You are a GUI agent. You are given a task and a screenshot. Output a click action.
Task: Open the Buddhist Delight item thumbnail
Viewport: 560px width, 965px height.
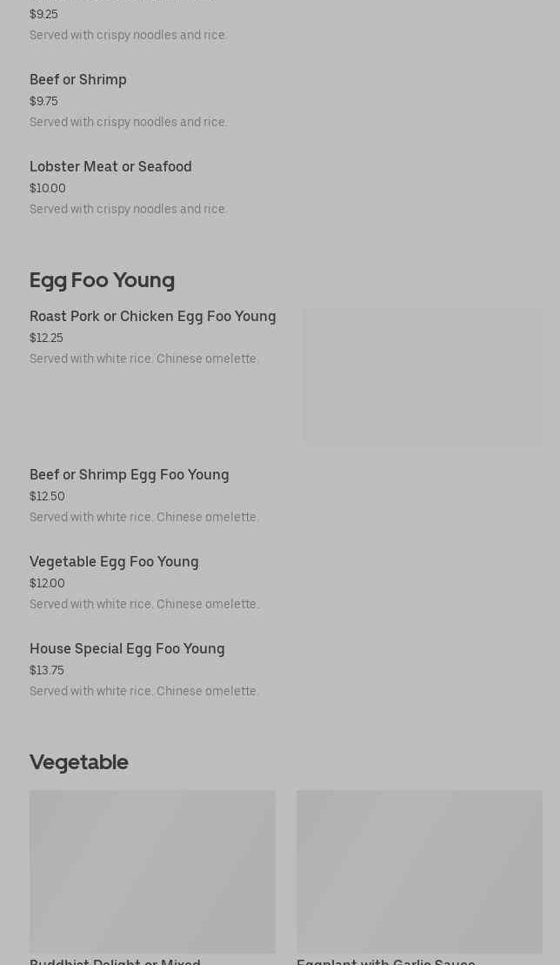pyautogui.click(x=152, y=871)
